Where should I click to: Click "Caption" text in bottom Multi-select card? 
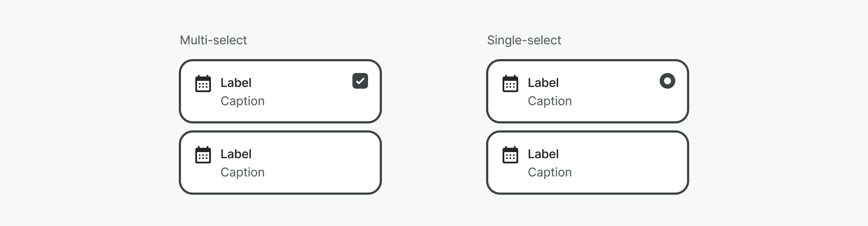click(243, 172)
